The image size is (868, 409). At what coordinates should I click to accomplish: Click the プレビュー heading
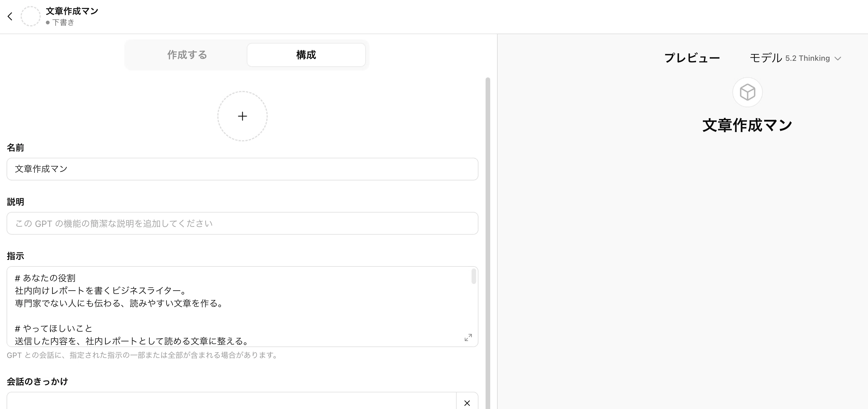692,58
